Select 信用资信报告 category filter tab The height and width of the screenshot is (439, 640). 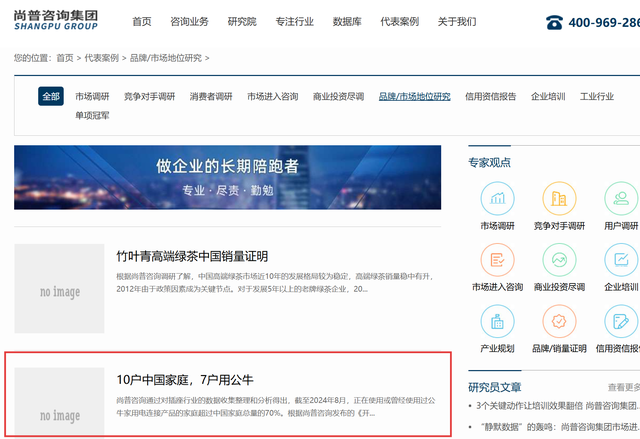[491, 97]
